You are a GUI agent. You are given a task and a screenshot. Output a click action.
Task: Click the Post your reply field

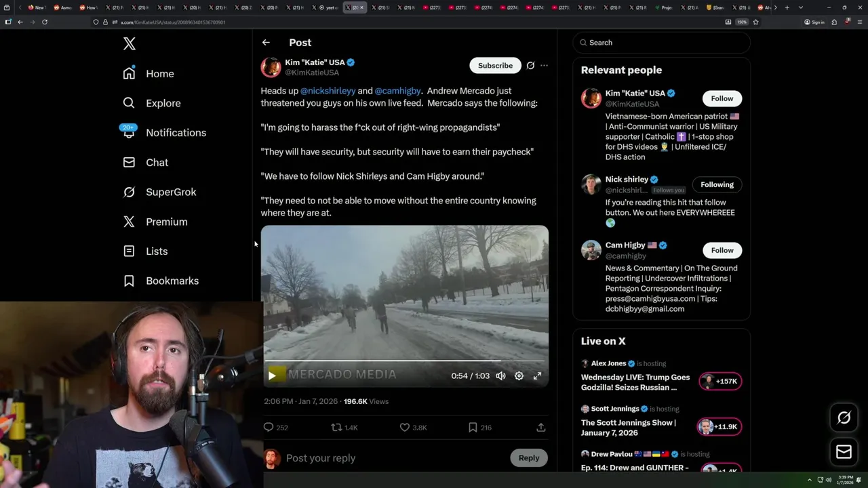[393, 458]
